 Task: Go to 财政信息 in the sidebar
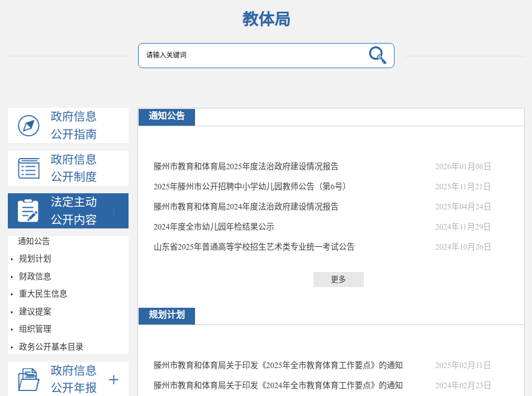click(x=35, y=276)
